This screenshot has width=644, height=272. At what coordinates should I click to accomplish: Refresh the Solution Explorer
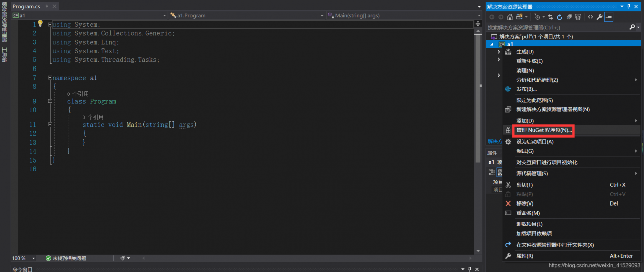(560, 17)
